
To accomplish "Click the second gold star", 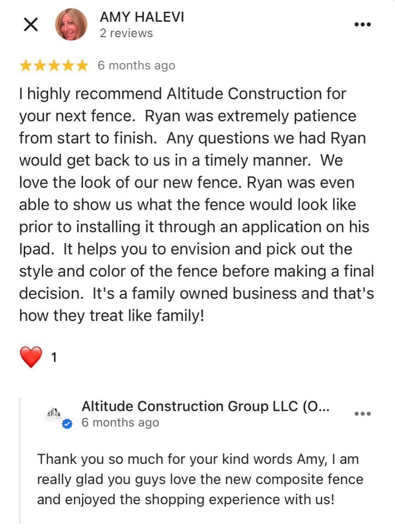I will (40, 65).
